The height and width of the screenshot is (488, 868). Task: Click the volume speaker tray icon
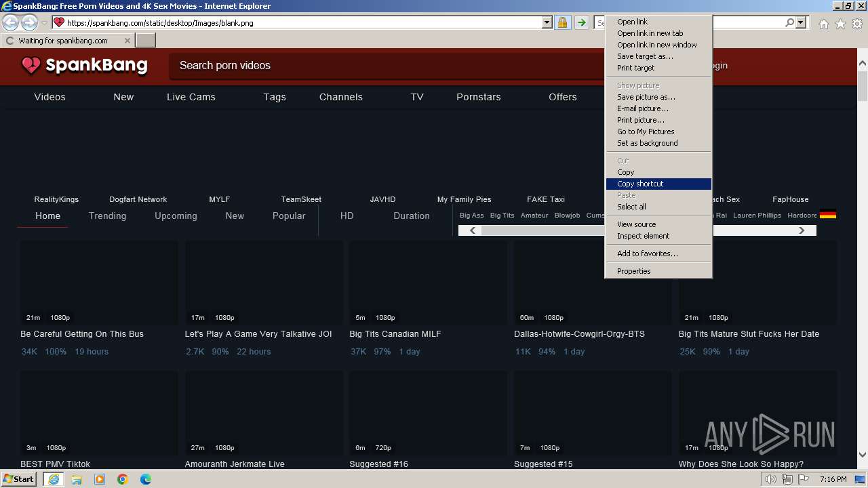point(771,479)
